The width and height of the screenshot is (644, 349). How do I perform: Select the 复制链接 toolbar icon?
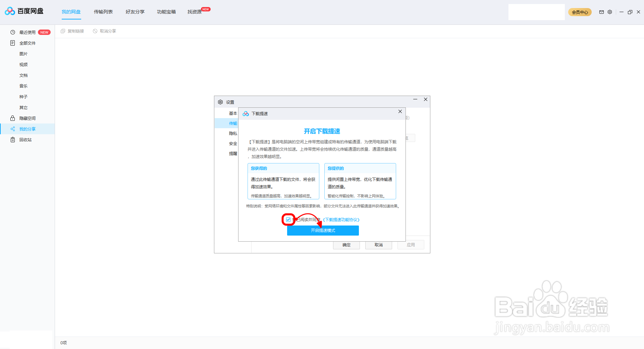point(72,31)
